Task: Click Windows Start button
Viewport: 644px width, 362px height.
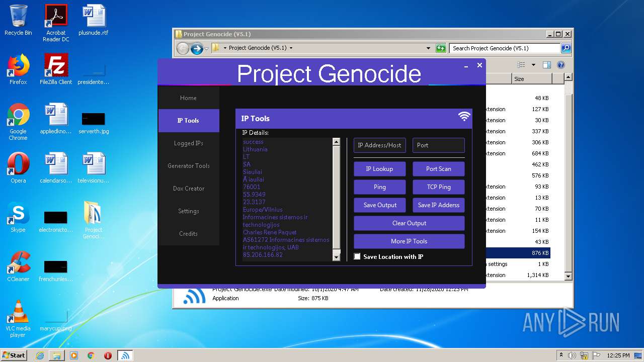Action: coord(14,355)
